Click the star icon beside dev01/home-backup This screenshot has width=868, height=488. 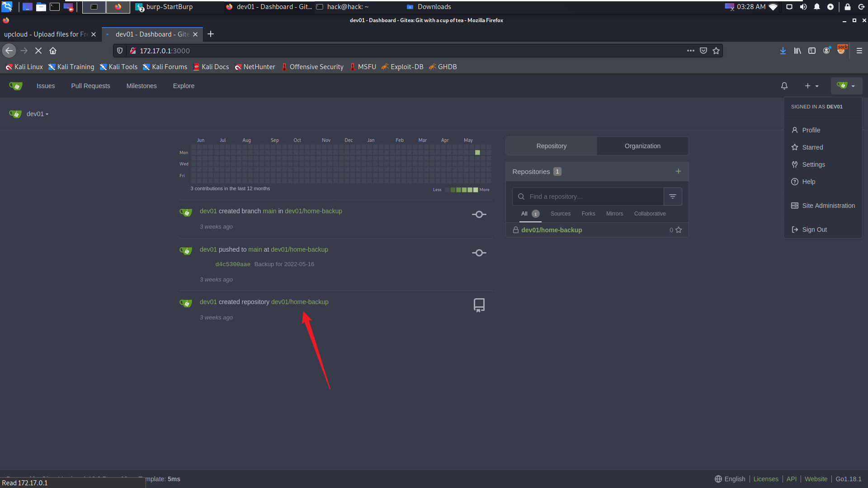click(679, 230)
